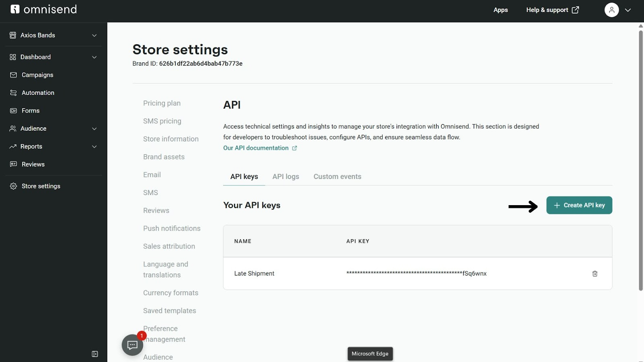644x362 pixels.
Task: Open Help & support link
Action: pyautogui.click(x=553, y=10)
